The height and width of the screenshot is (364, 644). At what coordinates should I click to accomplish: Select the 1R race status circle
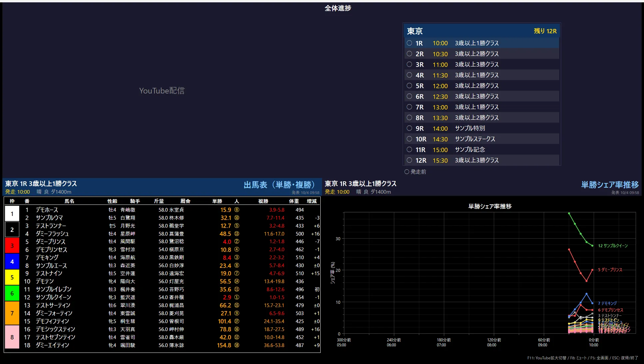tap(409, 43)
